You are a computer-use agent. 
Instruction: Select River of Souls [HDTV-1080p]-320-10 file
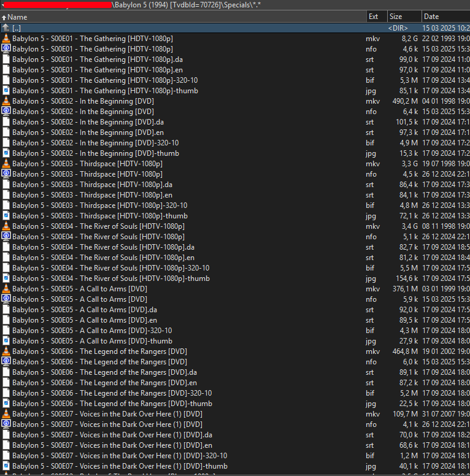(x=235, y=268)
